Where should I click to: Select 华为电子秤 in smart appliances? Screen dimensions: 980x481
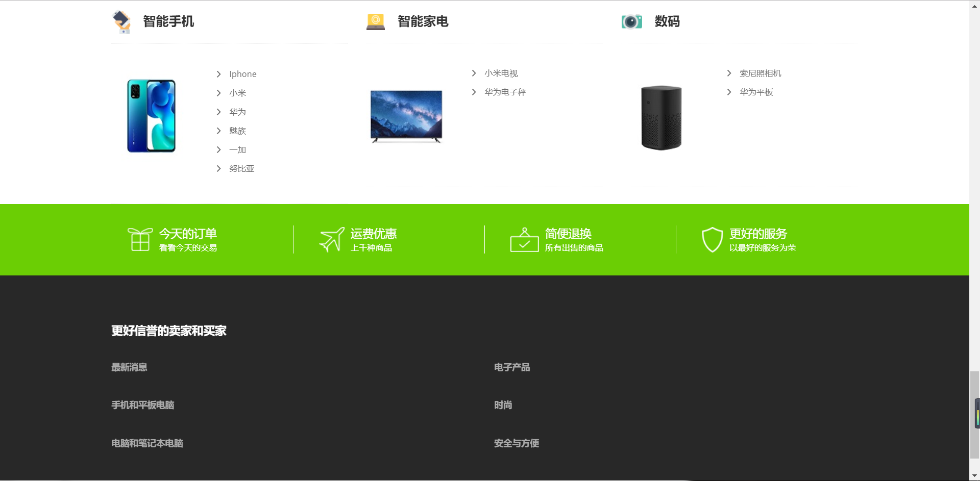click(505, 92)
